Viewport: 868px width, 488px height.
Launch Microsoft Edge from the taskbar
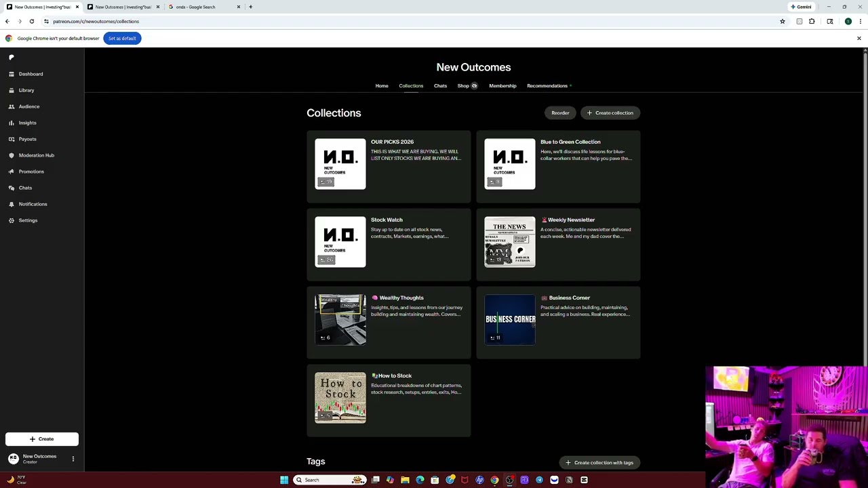point(420,480)
